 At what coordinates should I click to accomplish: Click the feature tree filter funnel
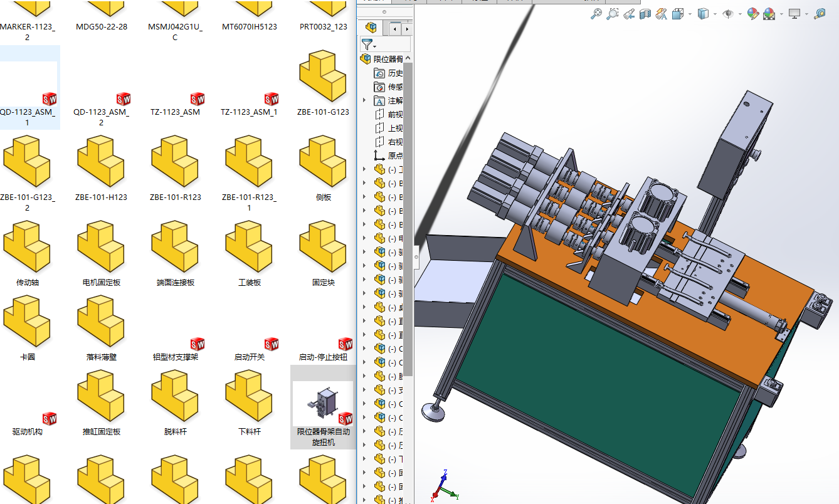(x=367, y=45)
